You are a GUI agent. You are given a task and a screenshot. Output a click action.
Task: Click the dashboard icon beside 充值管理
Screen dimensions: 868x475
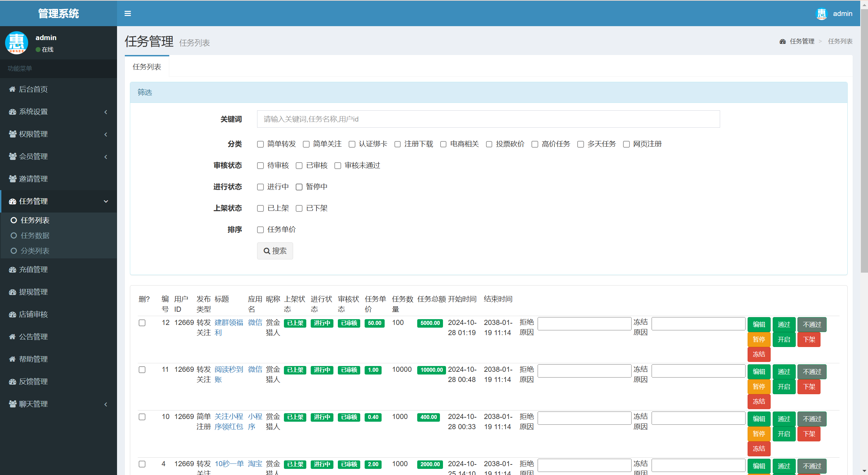[12, 270]
